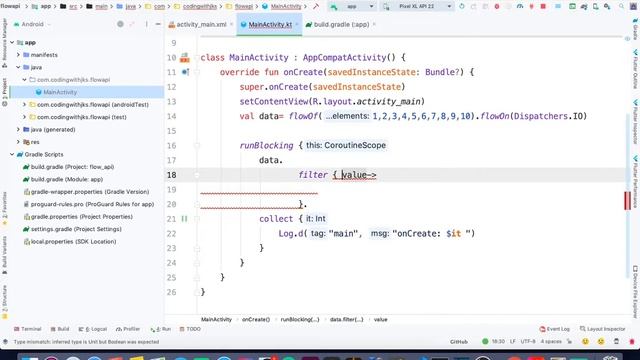Click the red Stop square icon
This screenshot has height=360, width=640.
543,7
